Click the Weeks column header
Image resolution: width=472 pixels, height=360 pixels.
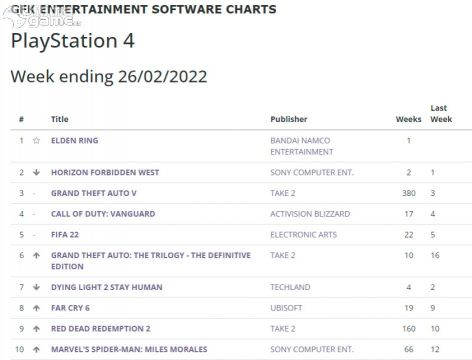tap(408, 119)
